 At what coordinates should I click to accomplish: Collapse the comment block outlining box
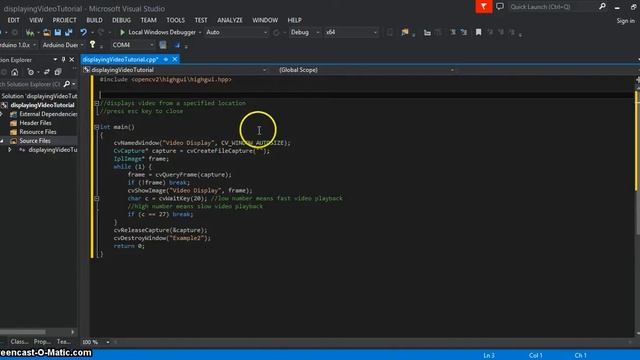(x=97, y=103)
